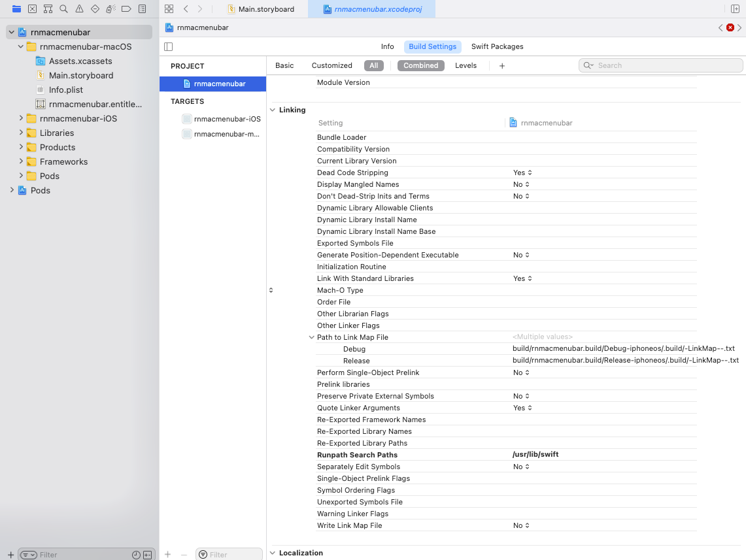The width and height of the screenshot is (746, 560).
Task: Open Info.plist in navigator
Action: 59,90
